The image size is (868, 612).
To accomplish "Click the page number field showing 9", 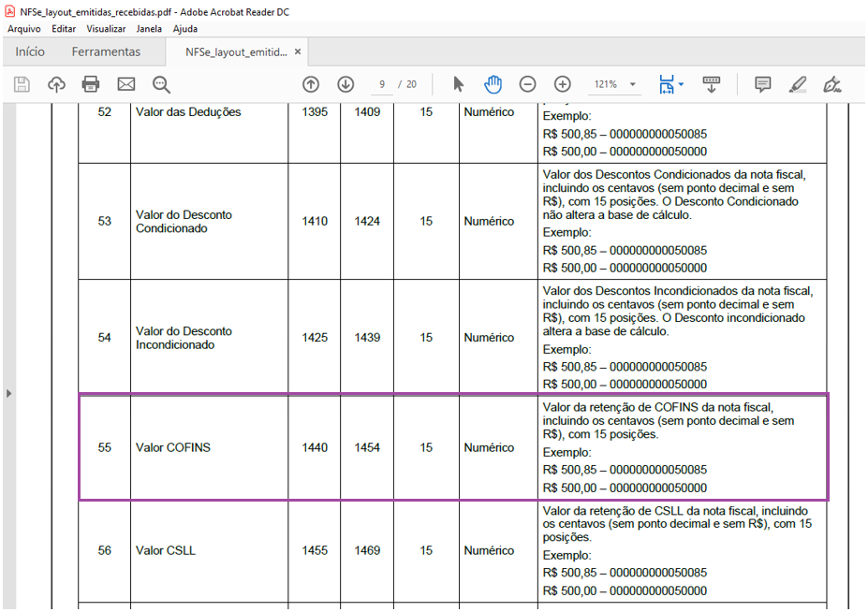I will [x=382, y=84].
